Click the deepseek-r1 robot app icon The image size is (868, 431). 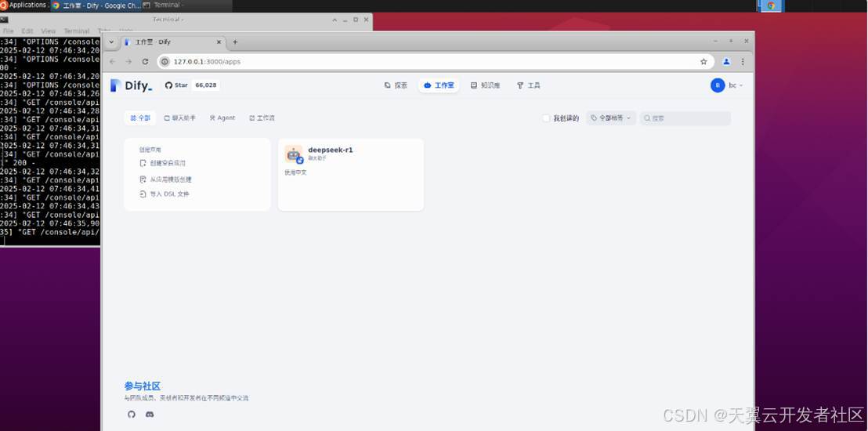click(294, 154)
